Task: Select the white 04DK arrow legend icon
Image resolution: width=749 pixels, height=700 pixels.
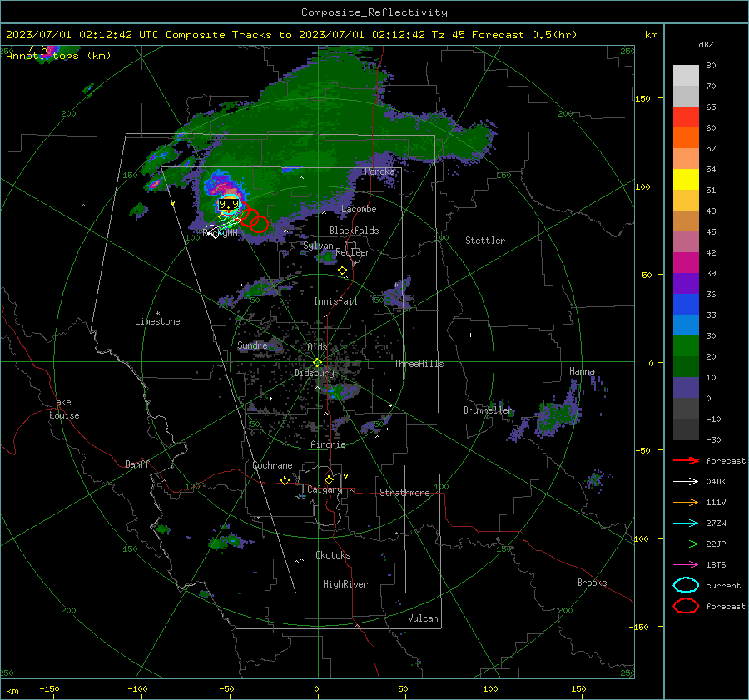Action: (686, 481)
